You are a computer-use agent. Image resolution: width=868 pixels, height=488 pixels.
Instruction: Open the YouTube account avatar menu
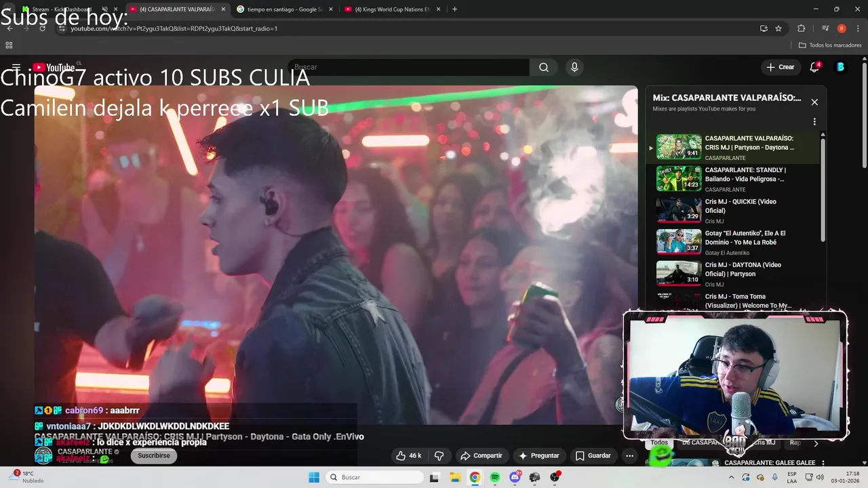click(841, 67)
